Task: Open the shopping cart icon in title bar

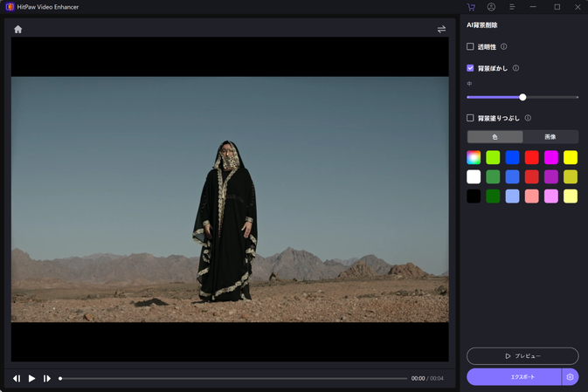Action: tap(471, 7)
